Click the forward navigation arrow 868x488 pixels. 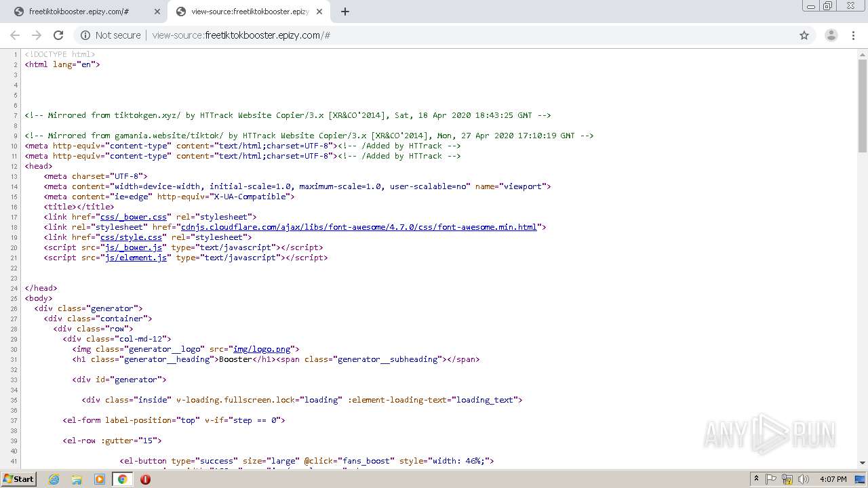tap(37, 35)
